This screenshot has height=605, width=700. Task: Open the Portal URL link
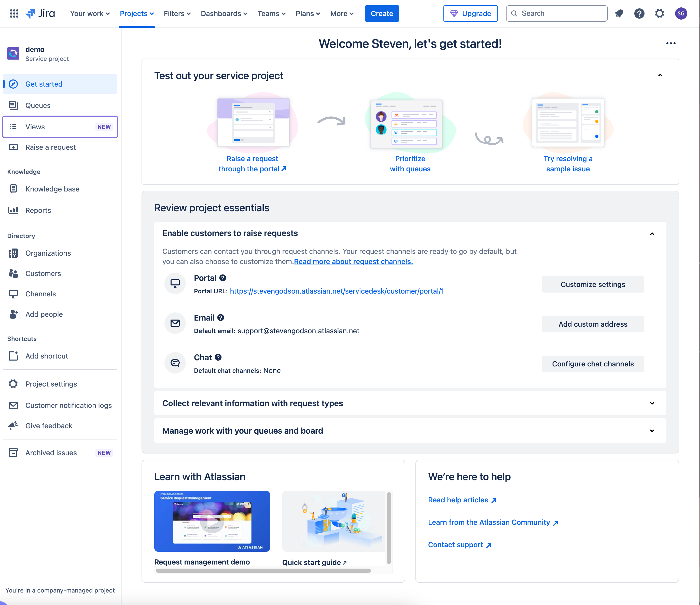pos(337,291)
